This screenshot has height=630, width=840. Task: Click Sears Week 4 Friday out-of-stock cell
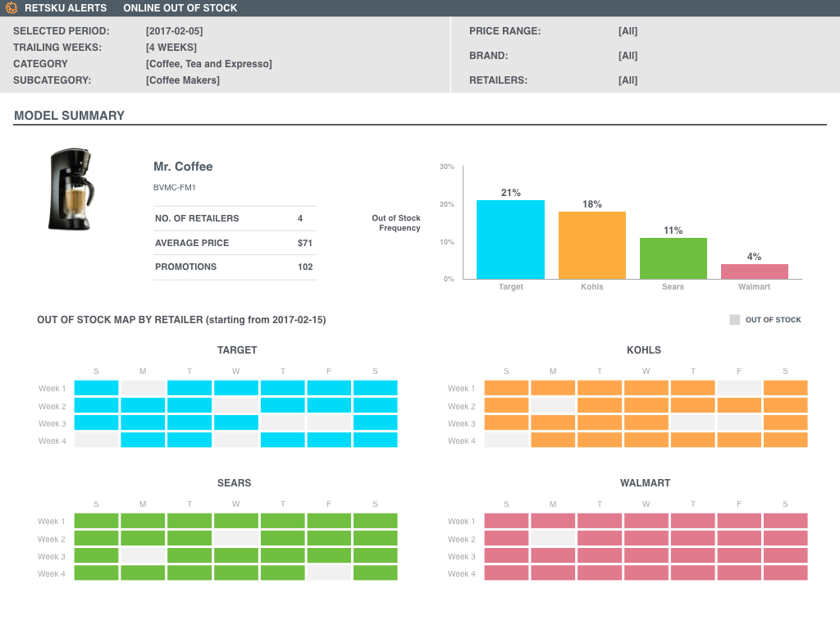(329, 573)
